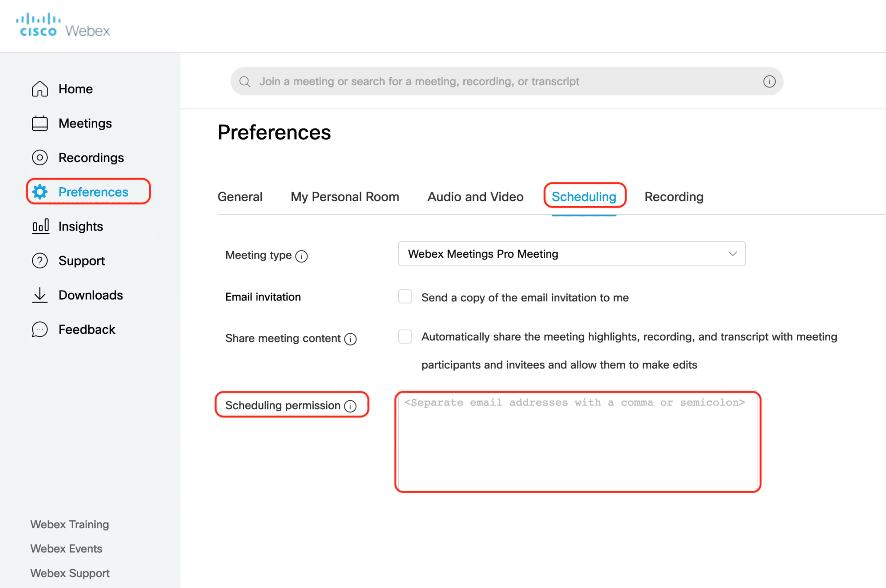Click the Downloads arrow icon
This screenshot has width=886, height=588.
pos(39,294)
